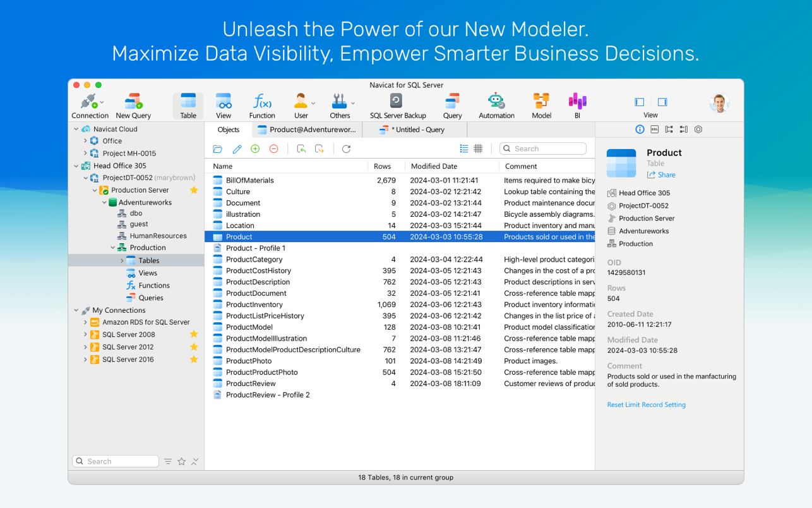812x508 pixels.
Task: Click the Open Table folder icon
Action: (x=218, y=148)
